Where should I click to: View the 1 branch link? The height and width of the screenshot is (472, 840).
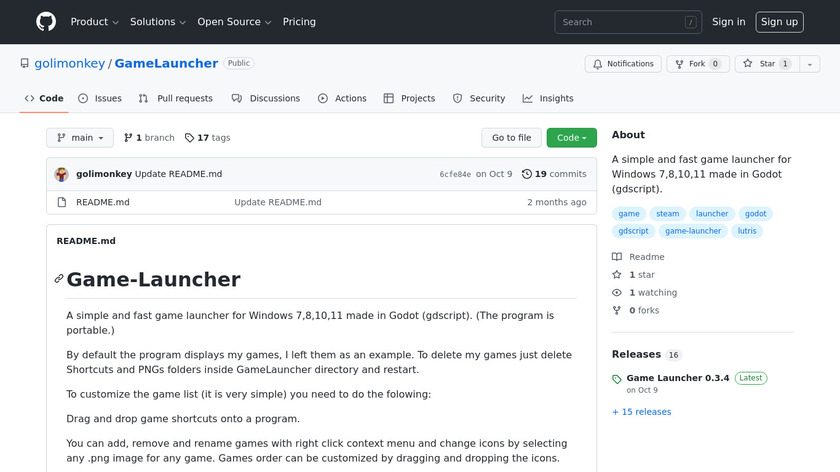[149, 138]
